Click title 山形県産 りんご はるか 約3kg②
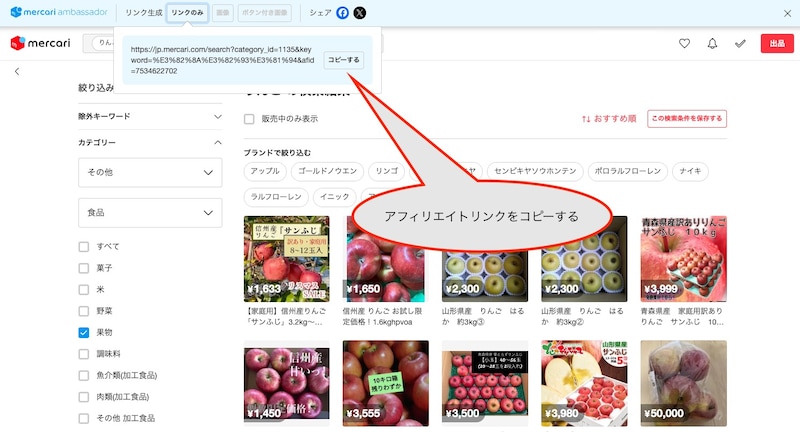 coord(582,316)
